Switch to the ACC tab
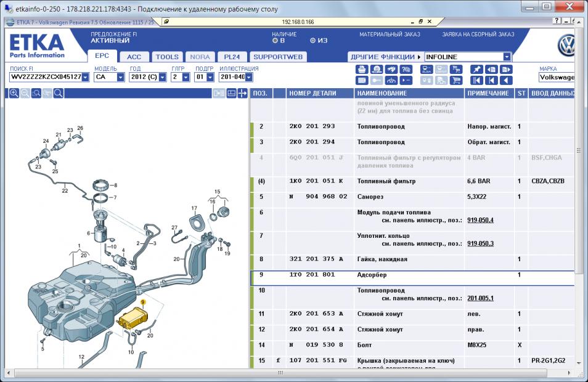This screenshot has width=588, height=382. (134, 57)
